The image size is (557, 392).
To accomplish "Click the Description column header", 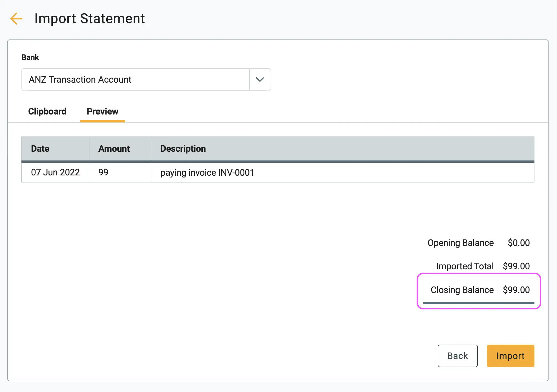I will (x=343, y=149).
